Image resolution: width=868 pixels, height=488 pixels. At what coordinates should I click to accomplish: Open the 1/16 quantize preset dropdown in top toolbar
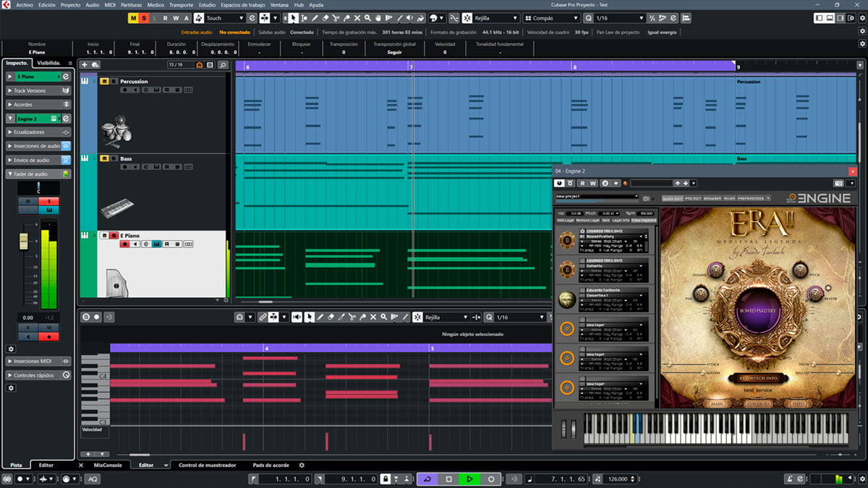pyautogui.click(x=618, y=18)
